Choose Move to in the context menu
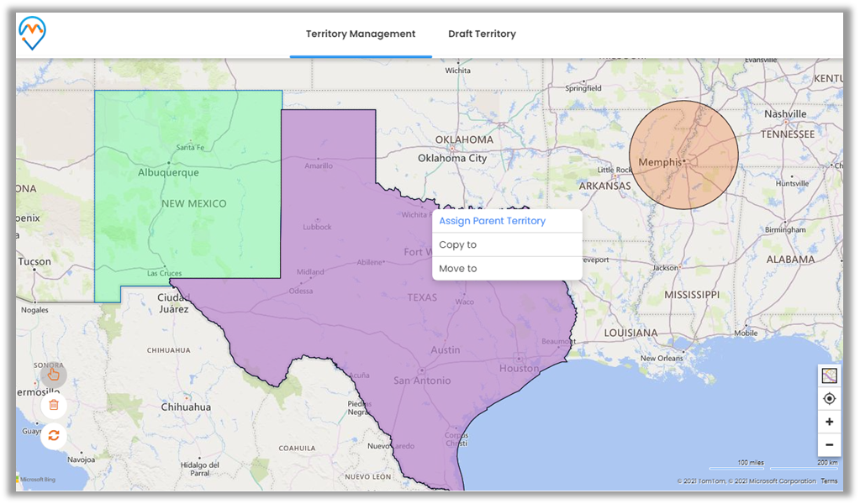Viewport: 860px width, 504px height. point(458,269)
